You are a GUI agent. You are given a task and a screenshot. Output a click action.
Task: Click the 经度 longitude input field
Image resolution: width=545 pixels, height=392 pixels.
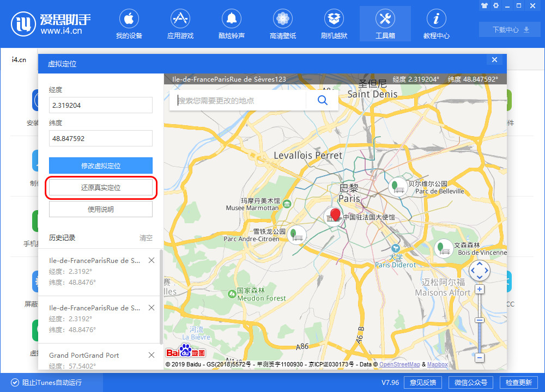100,105
